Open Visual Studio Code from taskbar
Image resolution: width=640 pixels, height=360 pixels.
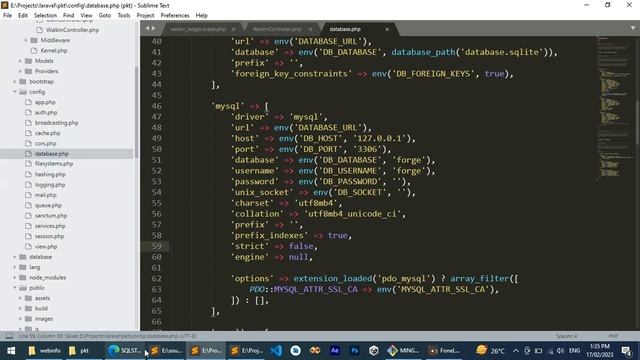point(276,351)
